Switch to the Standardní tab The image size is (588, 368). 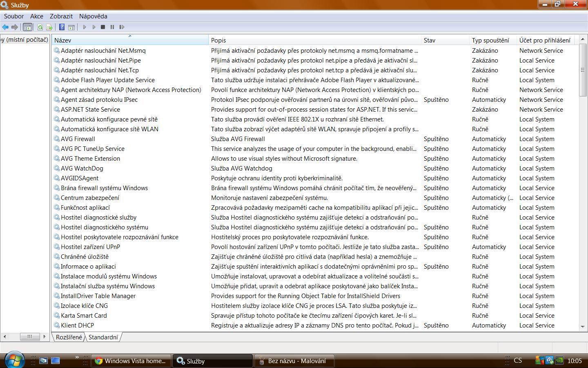(x=103, y=337)
